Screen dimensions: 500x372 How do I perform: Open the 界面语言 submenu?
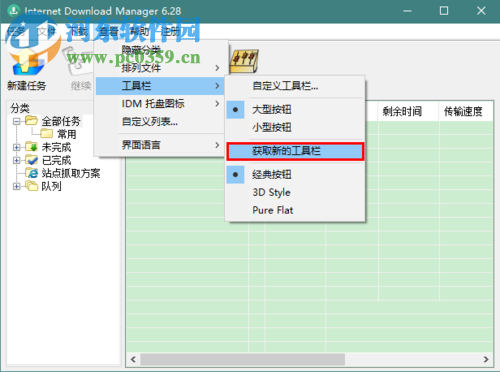coord(160,145)
